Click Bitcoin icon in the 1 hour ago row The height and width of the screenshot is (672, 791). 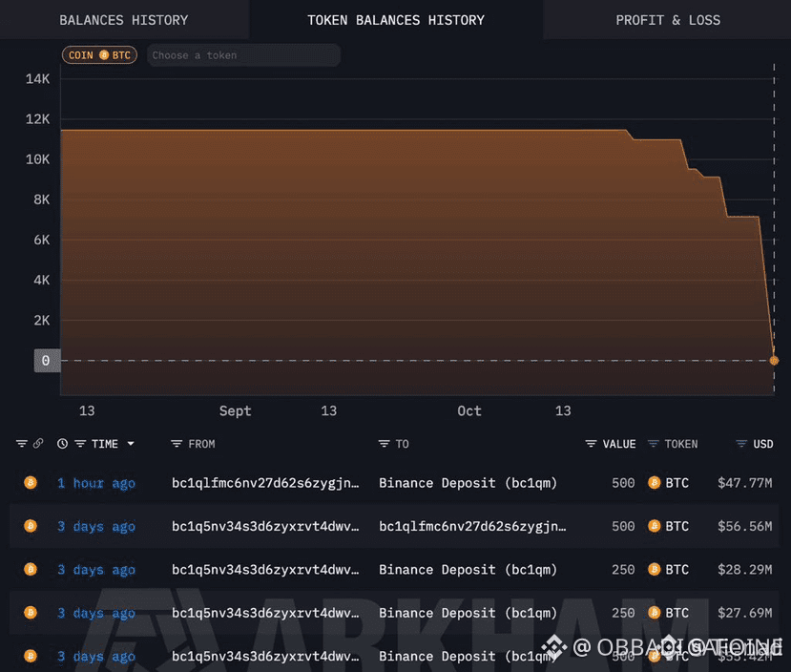(31, 483)
